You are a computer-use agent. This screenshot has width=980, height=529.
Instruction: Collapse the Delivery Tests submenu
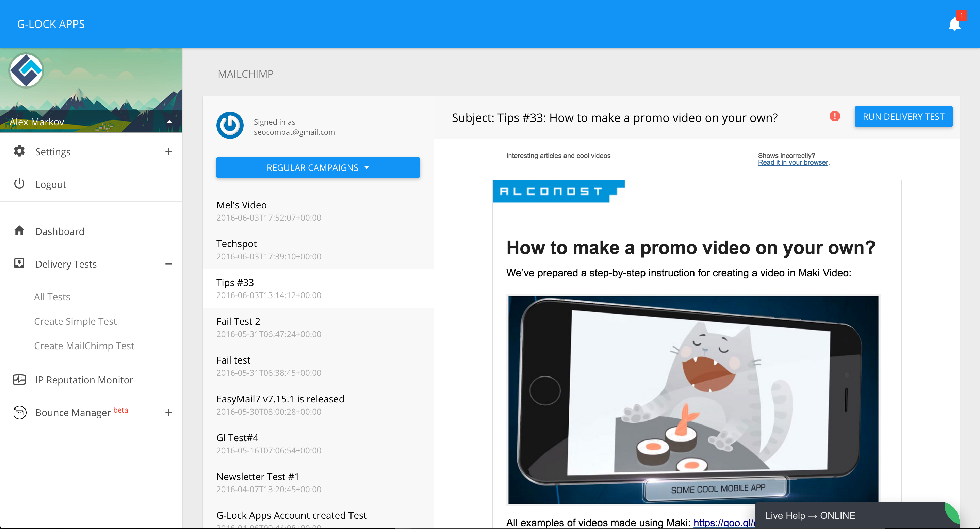(168, 264)
